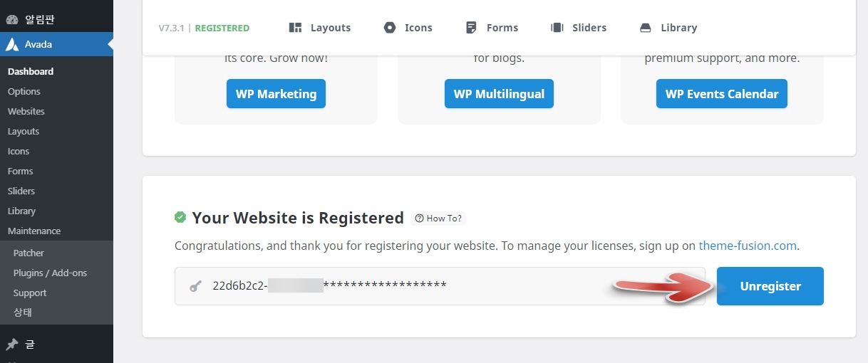Click the Unregister button

coord(770,286)
